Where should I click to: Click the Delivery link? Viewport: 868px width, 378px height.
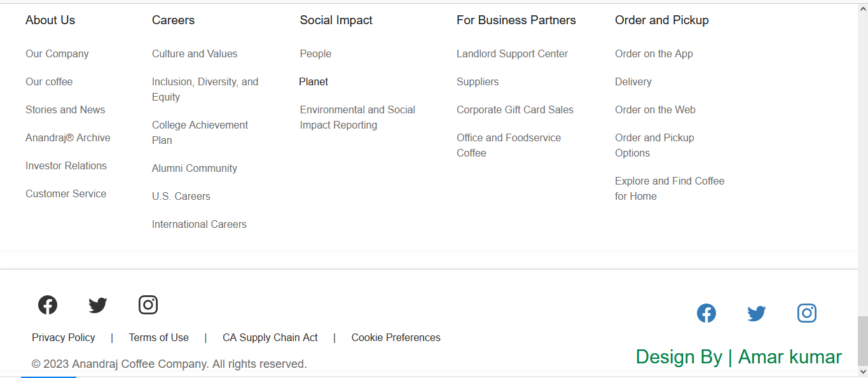(x=633, y=82)
